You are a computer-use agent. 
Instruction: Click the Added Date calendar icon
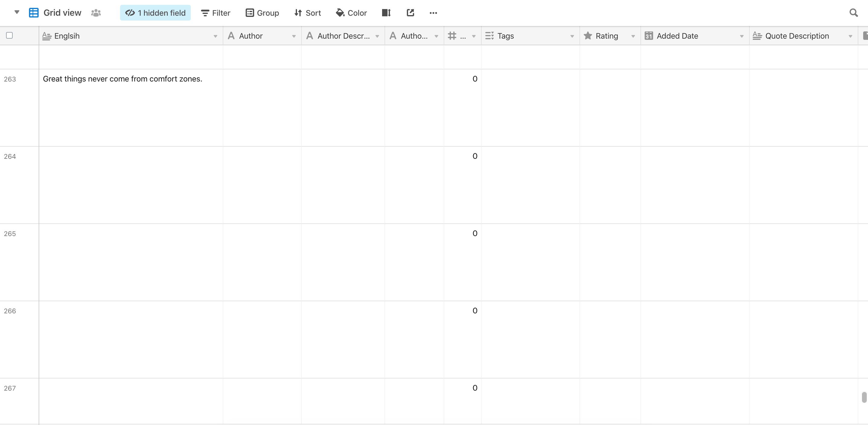pyautogui.click(x=649, y=36)
